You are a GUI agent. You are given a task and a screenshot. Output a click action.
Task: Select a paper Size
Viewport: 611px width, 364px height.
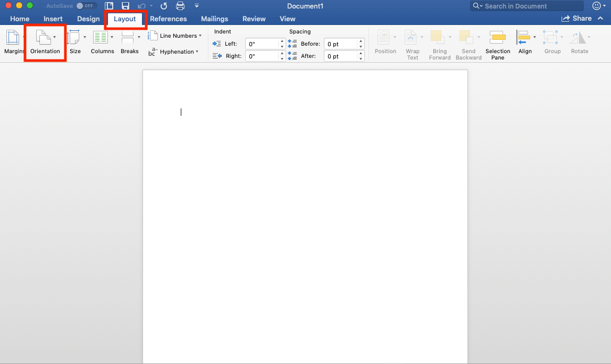coord(75,43)
